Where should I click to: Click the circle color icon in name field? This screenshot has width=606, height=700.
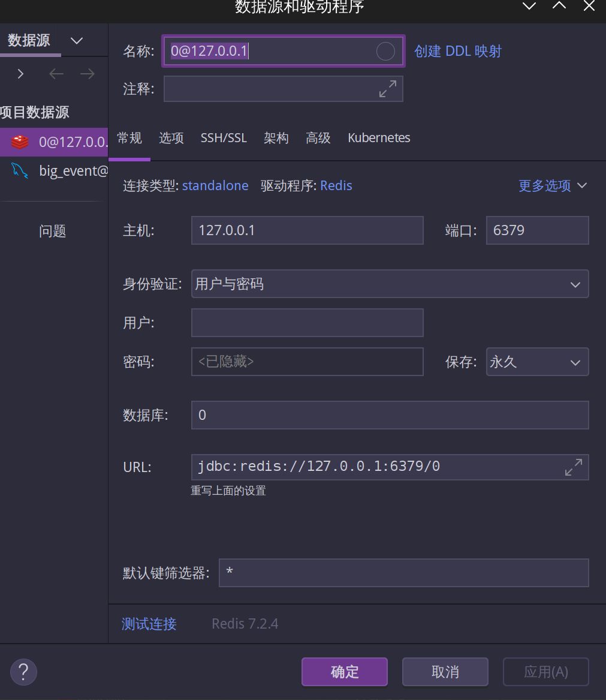coord(385,52)
